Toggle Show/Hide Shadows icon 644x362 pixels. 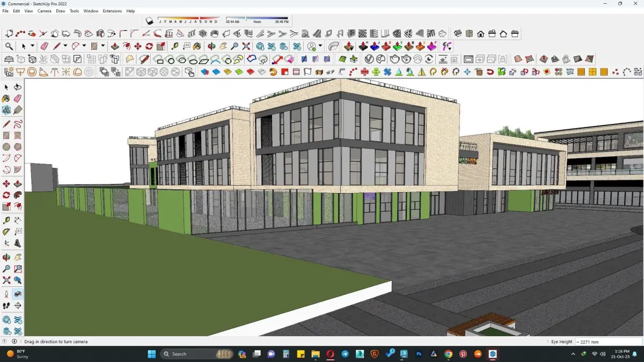point(150,21)
